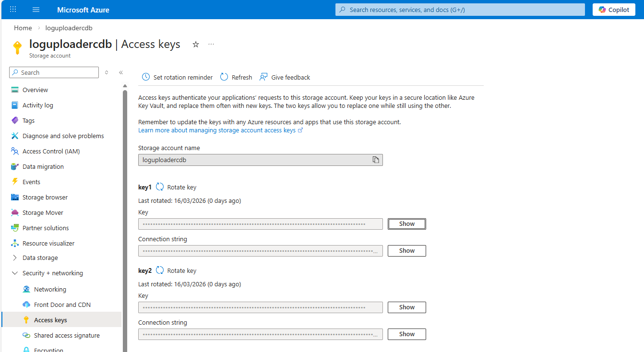Favorite this page with the star icon

point(196,45)
